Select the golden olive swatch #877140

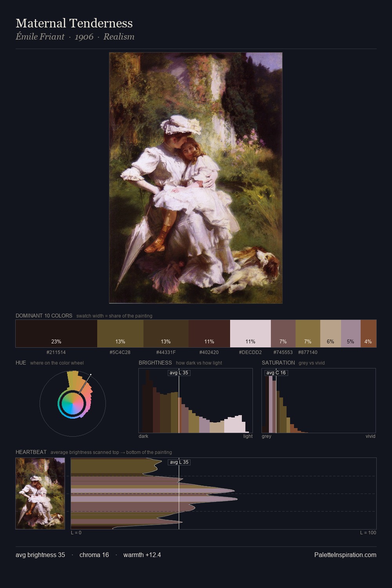tap(308, 334)
